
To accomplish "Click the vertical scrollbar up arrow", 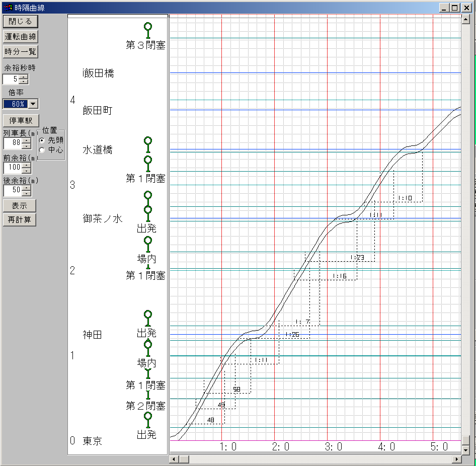I will (465, 20).
